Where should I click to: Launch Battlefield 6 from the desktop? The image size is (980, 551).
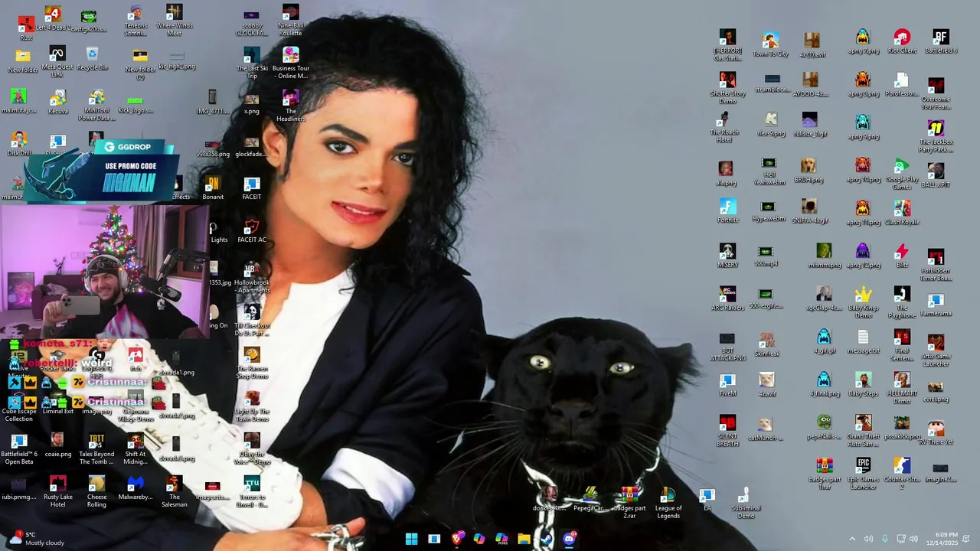941,42
